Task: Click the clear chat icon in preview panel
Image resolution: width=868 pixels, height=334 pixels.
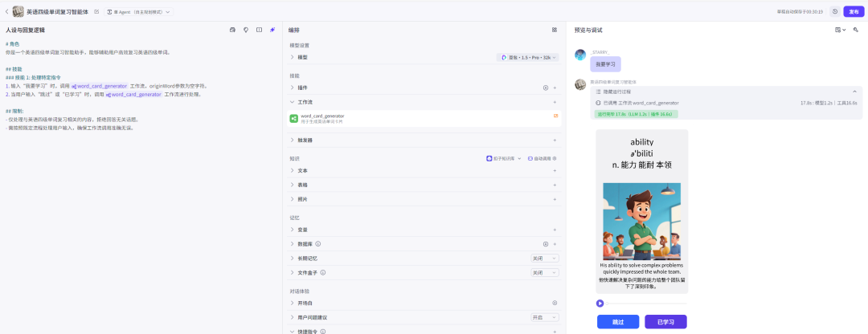Action: point(855,30)
